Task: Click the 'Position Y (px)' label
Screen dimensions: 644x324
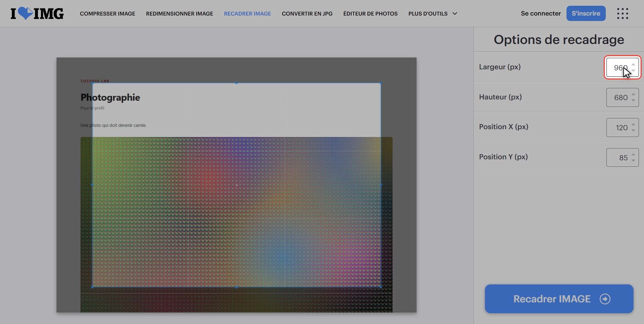Action: coord(504,157)
